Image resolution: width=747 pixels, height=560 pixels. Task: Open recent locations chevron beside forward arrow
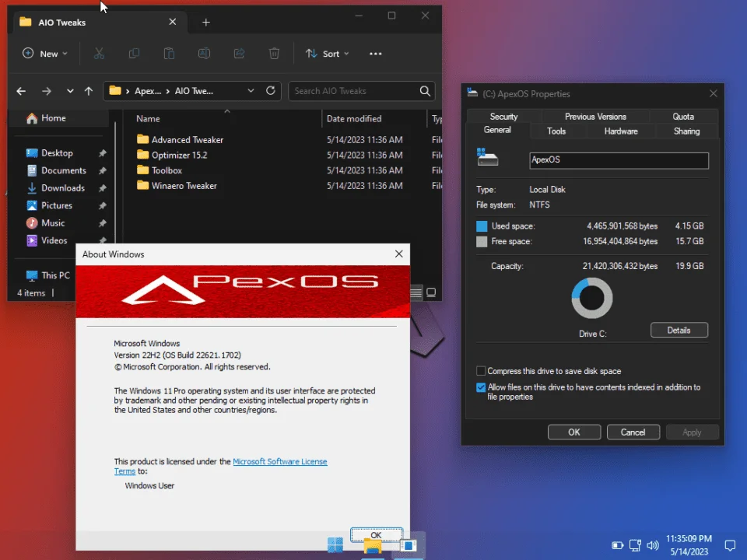point(70,91)
